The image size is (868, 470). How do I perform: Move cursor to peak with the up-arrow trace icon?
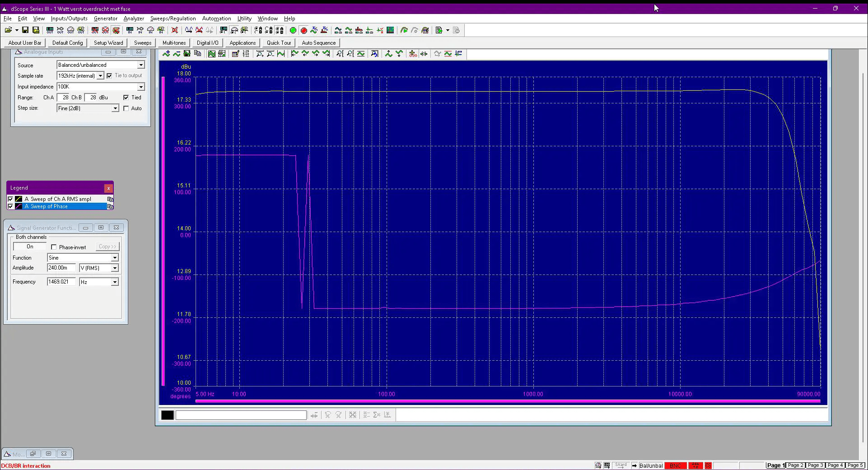point(389,54)
